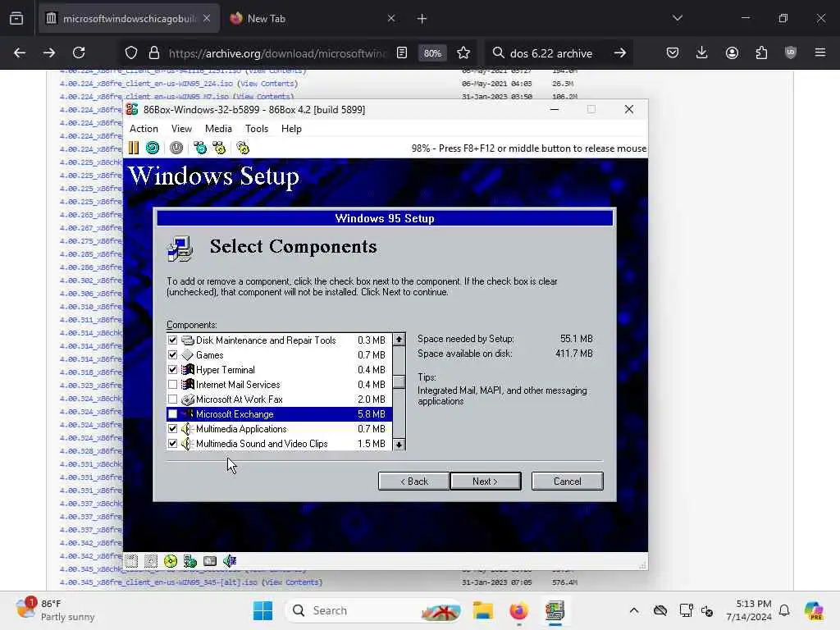Click the components list scrollbar thumb
The image size is (840, 630).
point(399,381)
